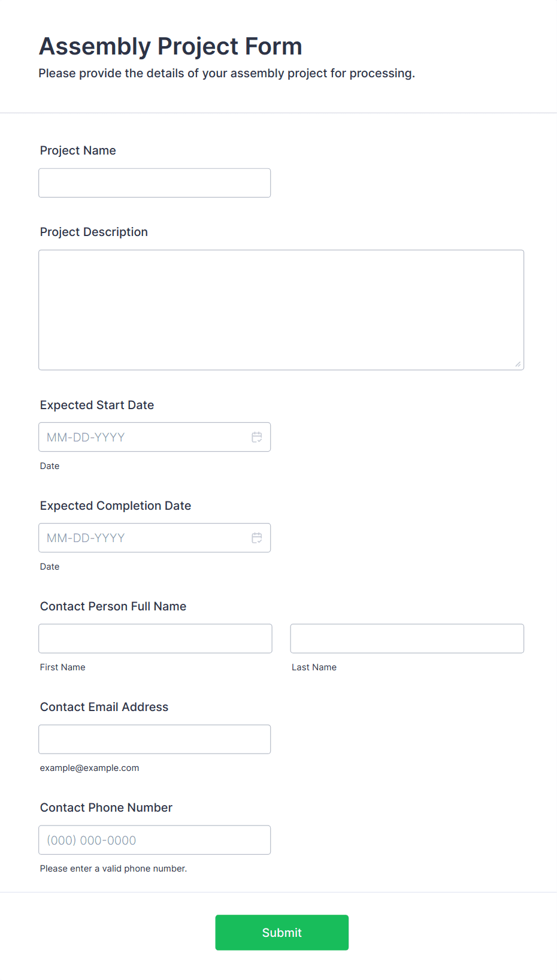
Task: Click the Contact Person Full Name label
Action: (113, 606)
